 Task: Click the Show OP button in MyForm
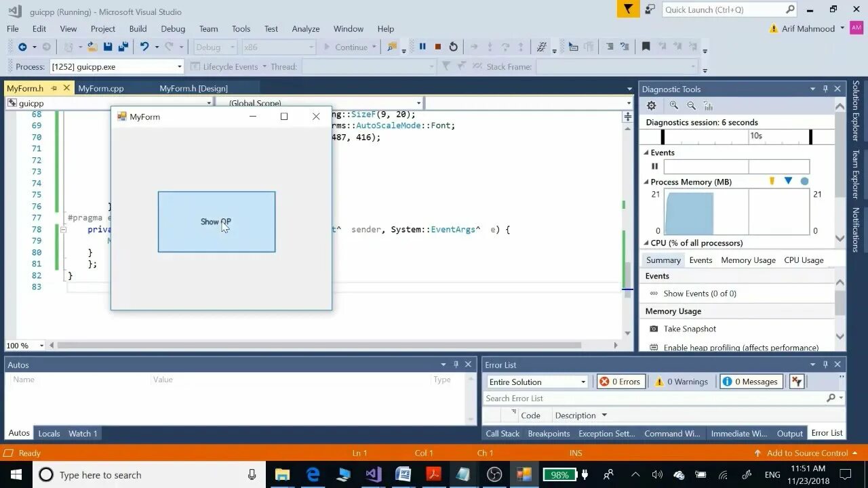[216, 222]
